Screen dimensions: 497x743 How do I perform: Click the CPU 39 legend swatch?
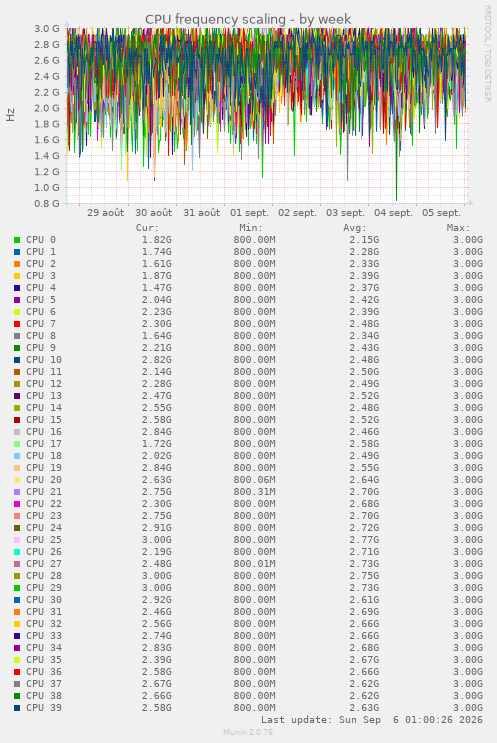coord(17,708)
